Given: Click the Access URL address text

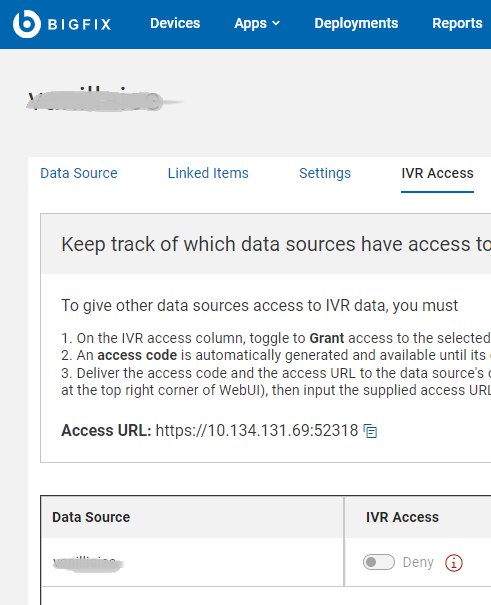Looking at the screenshot, I should tap(257, 431).
